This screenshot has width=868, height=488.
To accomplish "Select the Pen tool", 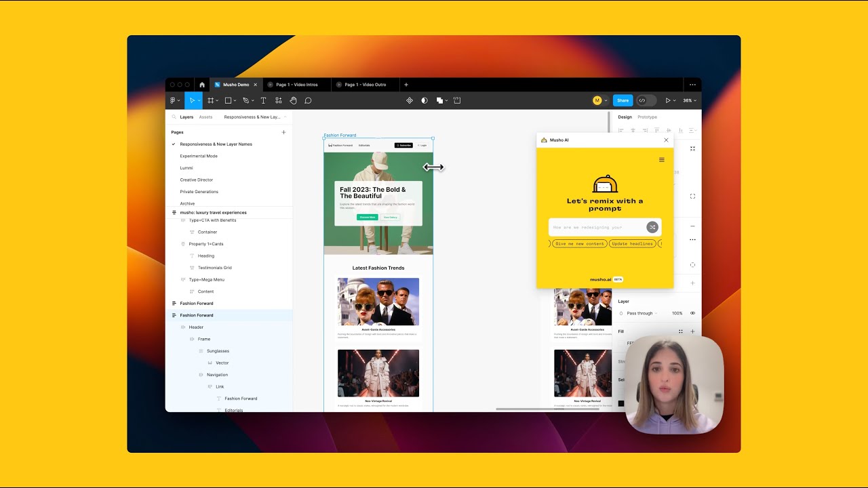I will coord(246,100).
